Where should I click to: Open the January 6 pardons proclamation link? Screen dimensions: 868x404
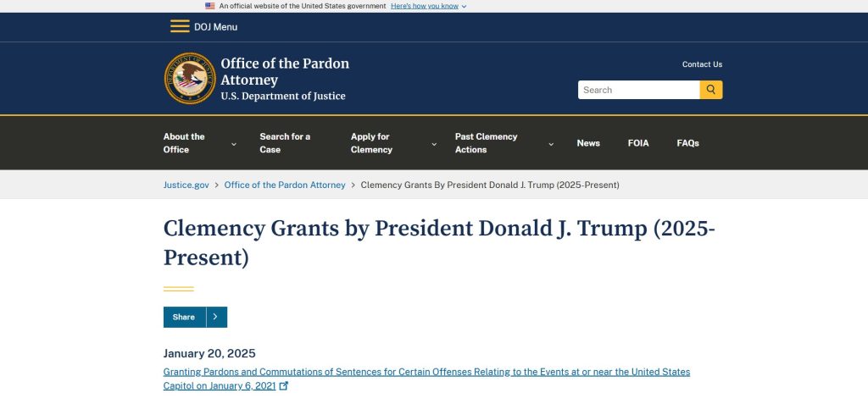pos(426,379)
